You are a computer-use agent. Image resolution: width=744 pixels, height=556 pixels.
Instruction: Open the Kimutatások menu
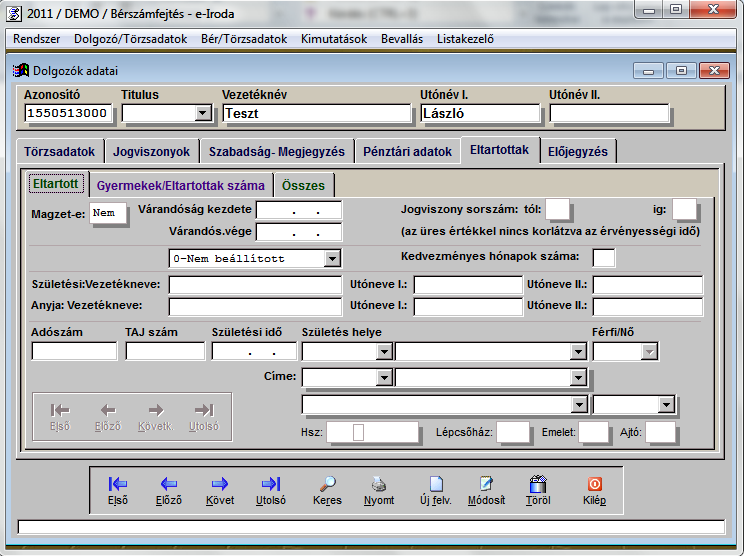(x=334, y=39)
